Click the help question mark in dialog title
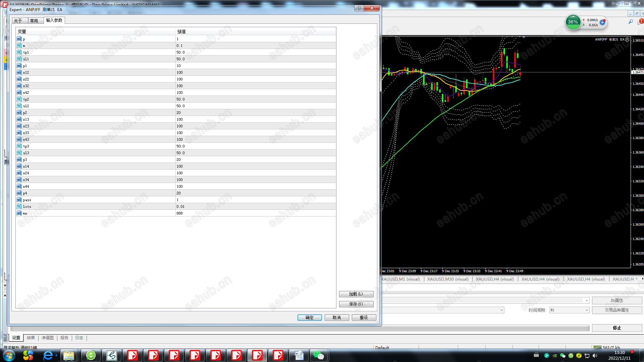This screenshot has width=644, height=362. [359, 8]
